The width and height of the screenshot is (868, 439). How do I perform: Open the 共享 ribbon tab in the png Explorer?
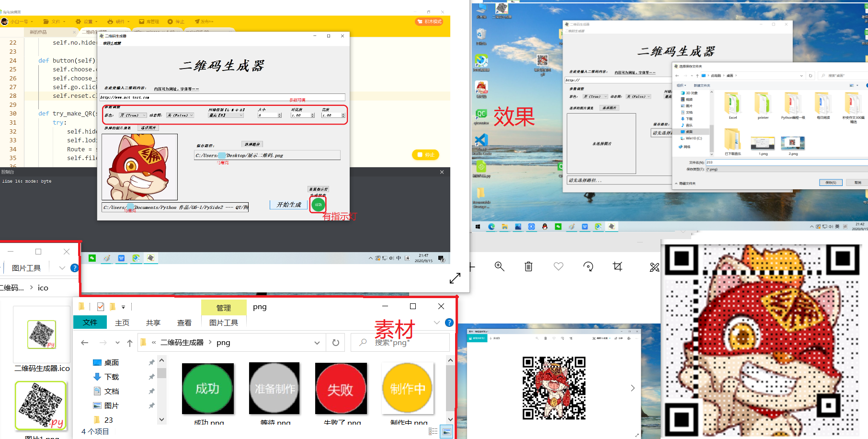point(153,323)
